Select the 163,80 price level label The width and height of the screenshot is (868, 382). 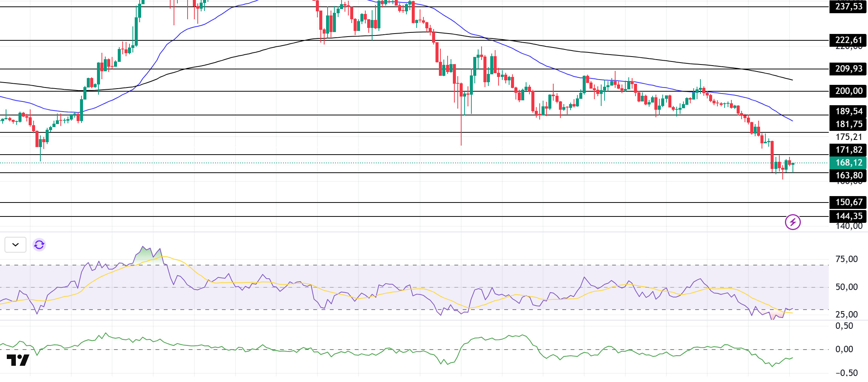click(848, 175)
